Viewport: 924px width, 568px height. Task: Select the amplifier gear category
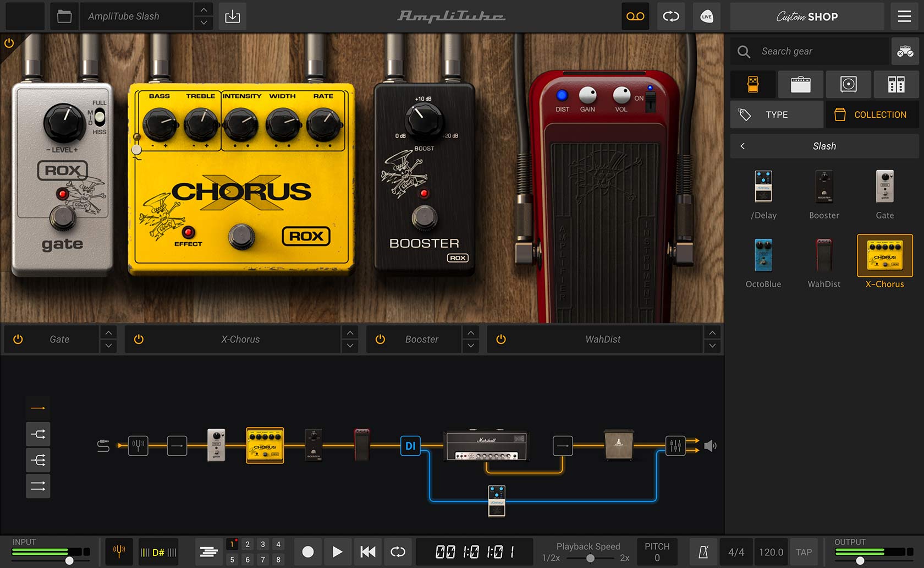(801, 84)
